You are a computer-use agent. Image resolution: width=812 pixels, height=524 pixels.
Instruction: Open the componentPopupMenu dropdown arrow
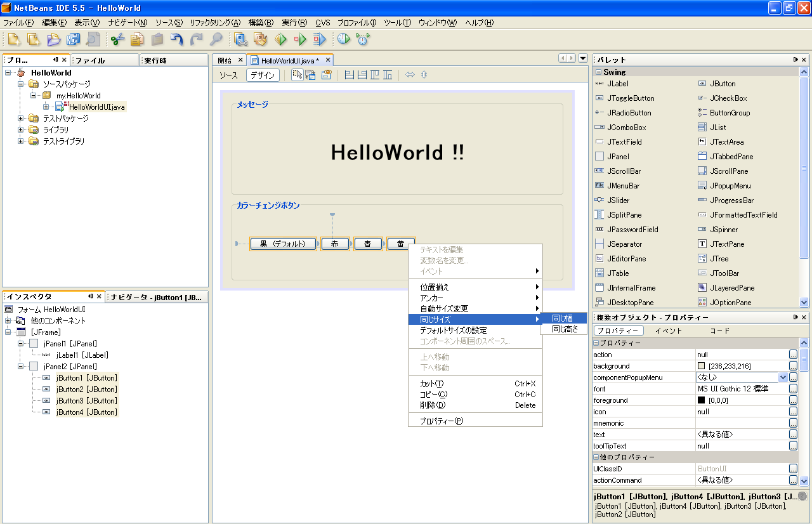783,377
